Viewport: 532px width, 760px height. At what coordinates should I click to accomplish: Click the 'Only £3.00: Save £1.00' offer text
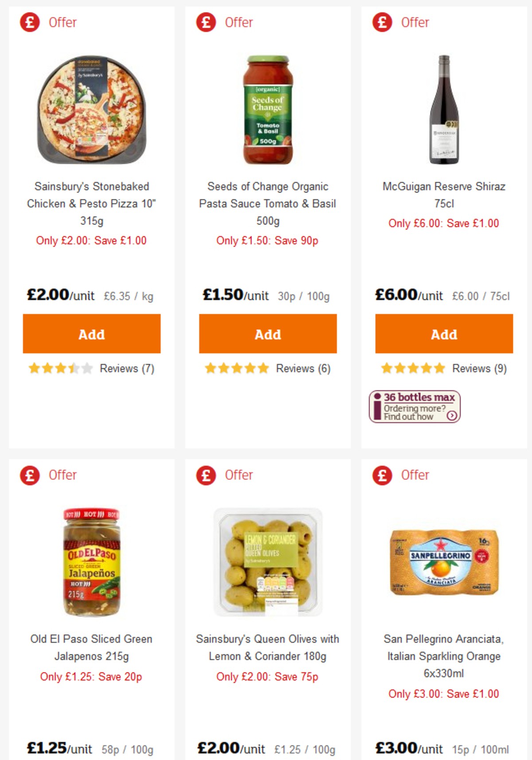coord(443,692)
